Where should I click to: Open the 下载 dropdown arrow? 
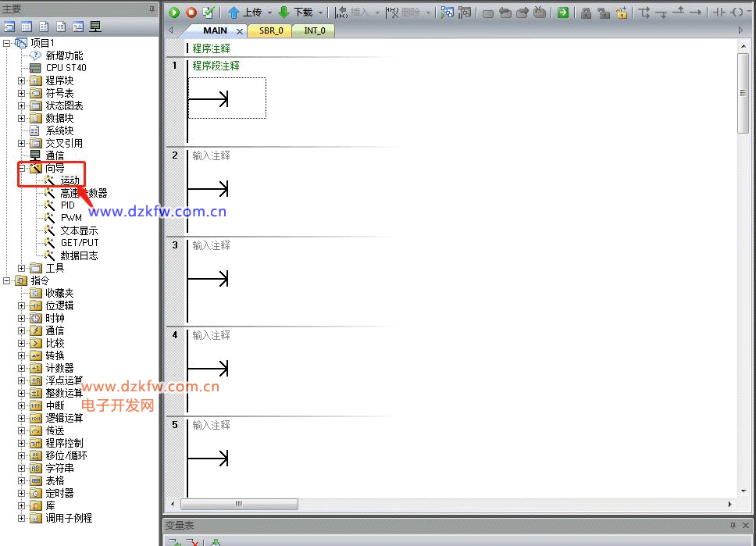pos(320,12)
